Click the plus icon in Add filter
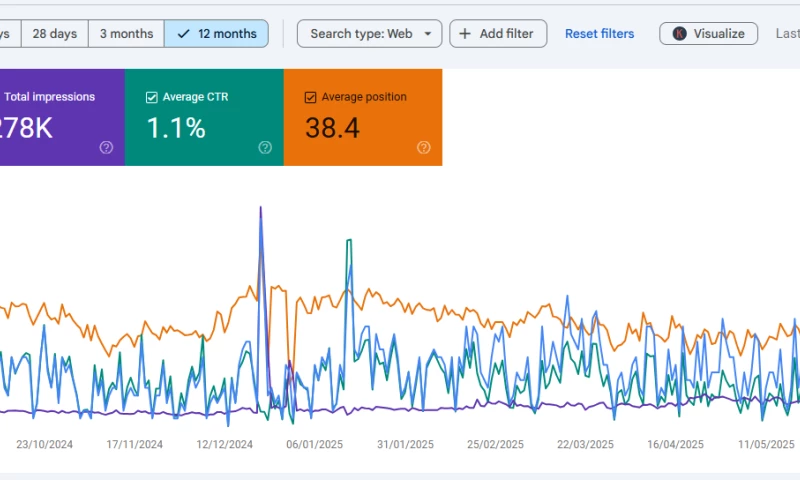 (465, 34)
